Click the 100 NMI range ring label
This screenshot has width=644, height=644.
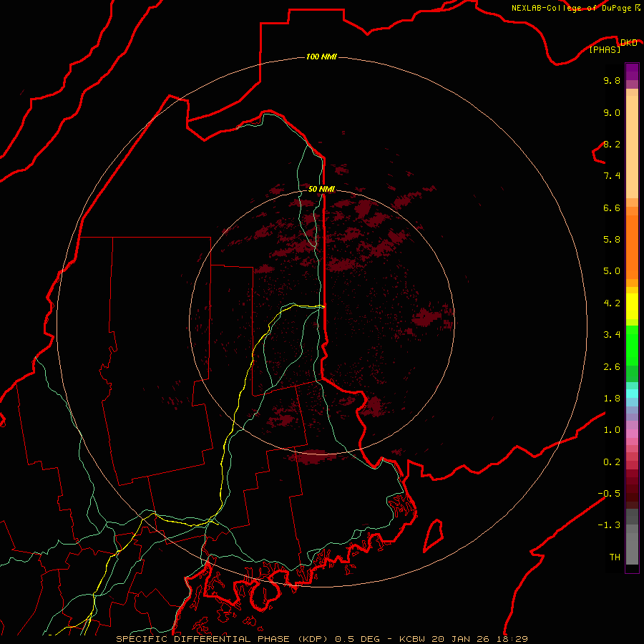click(321, 57)
